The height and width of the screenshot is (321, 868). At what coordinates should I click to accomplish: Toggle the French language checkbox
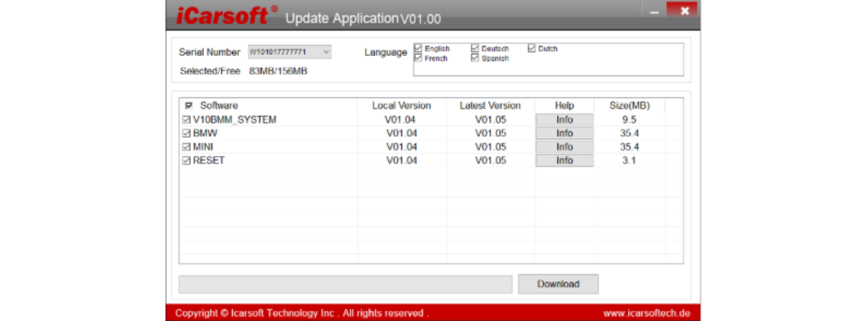[x=418, y=58]
